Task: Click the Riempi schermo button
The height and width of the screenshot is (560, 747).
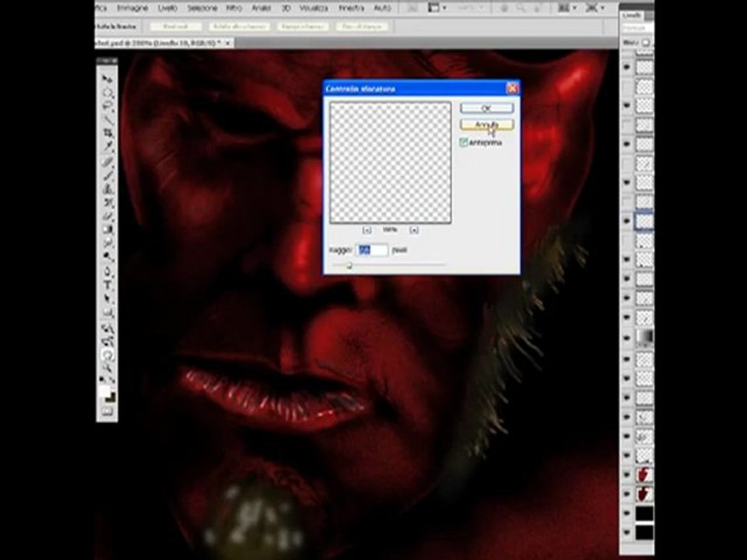Action: pyautogui.click(x=303, y=26)
